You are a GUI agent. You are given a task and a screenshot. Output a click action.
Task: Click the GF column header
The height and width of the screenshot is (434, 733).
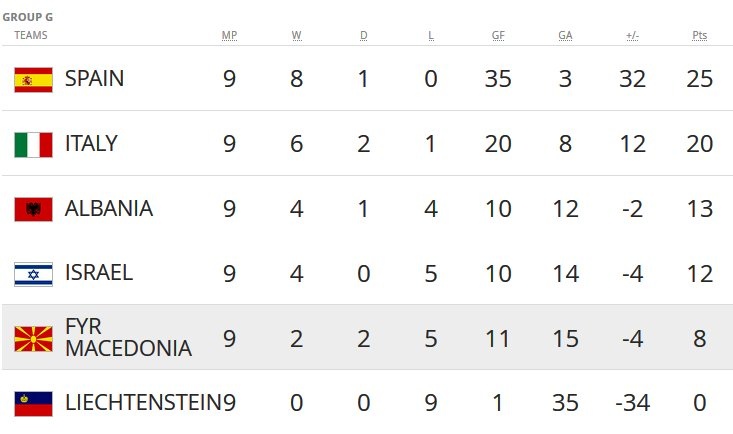pos(498,36)
